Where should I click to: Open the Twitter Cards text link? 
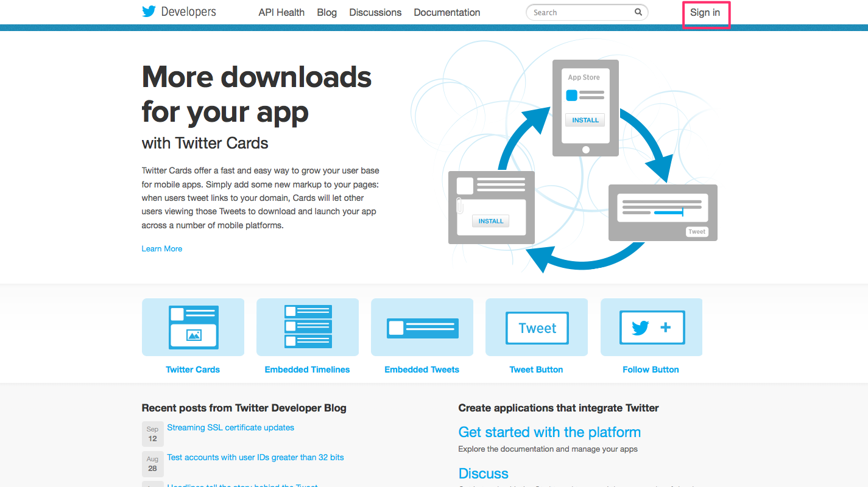click(193, 370)
